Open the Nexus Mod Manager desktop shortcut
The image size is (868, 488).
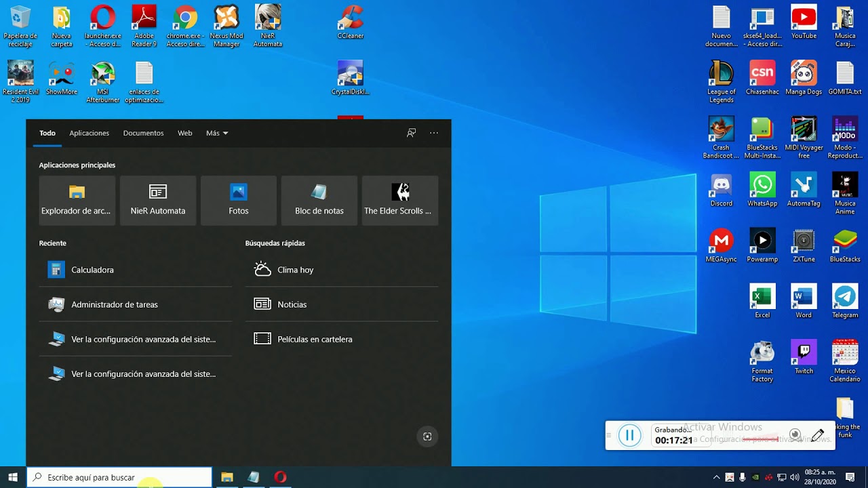pos(226,26)
